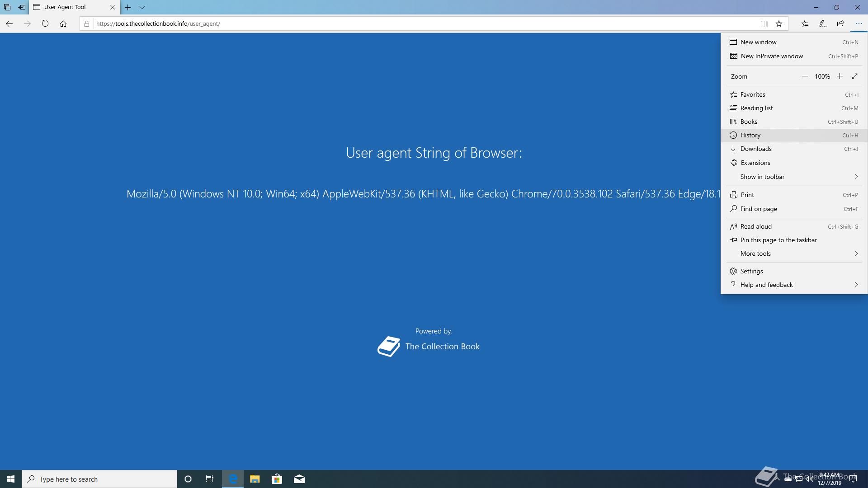Show tabs you've set aside icon
Screen dimensions: 868x488
click(7, 7)
